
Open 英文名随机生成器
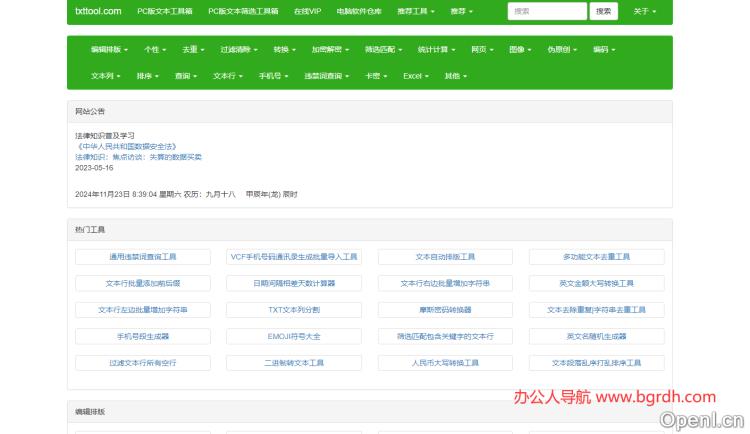pyautogui.click(x=596, y=336)
